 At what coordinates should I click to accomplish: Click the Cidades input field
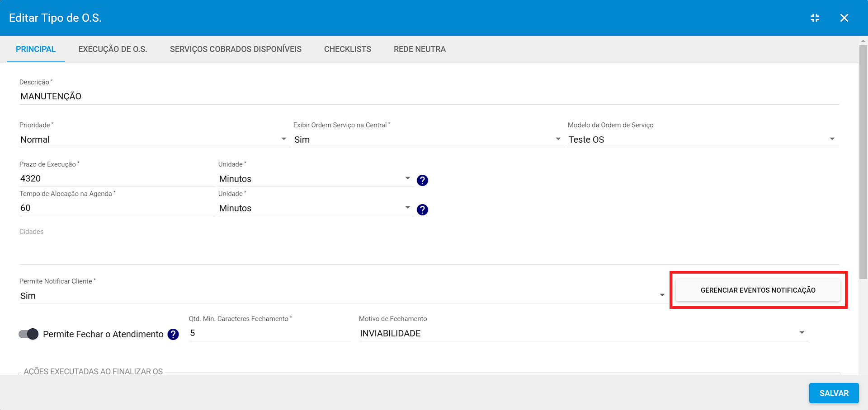[429, 251]
